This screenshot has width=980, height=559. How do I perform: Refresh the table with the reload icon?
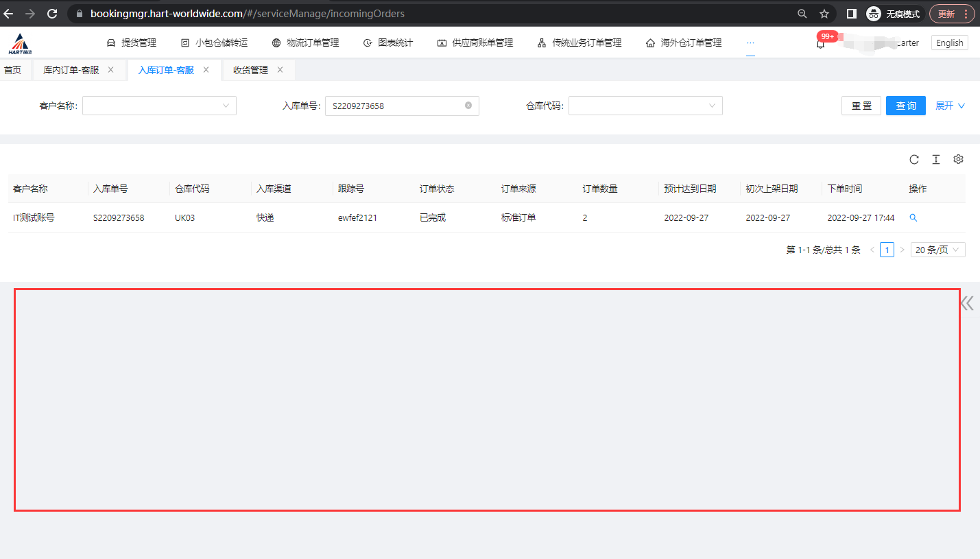click(x=913, y=160)
